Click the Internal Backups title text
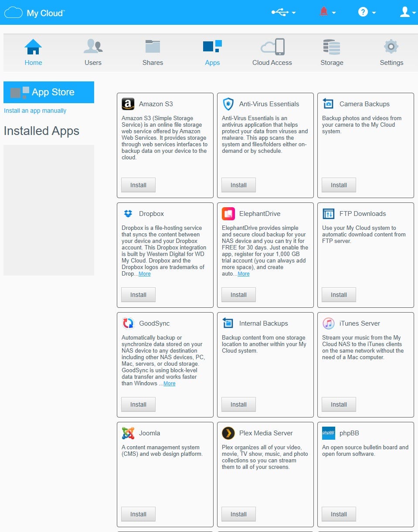The height and width of the screenshot is (532, 418). click(x=264, y=323)
